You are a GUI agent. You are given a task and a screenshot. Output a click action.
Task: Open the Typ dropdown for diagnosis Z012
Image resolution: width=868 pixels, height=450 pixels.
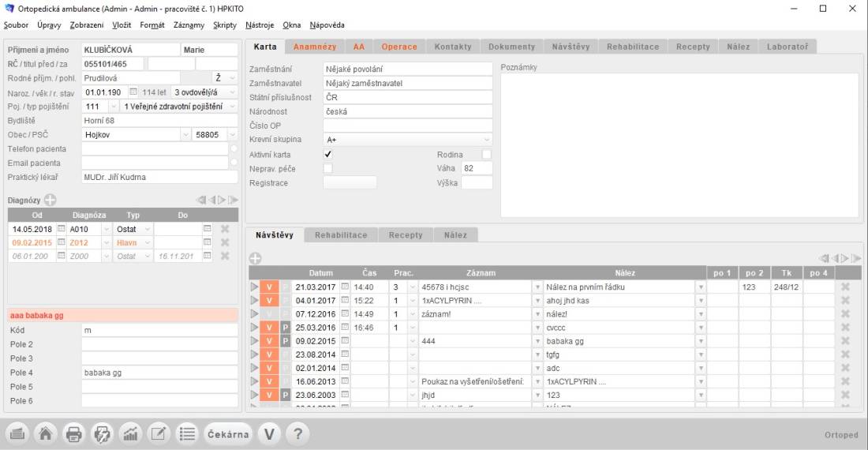pos(147,243)
